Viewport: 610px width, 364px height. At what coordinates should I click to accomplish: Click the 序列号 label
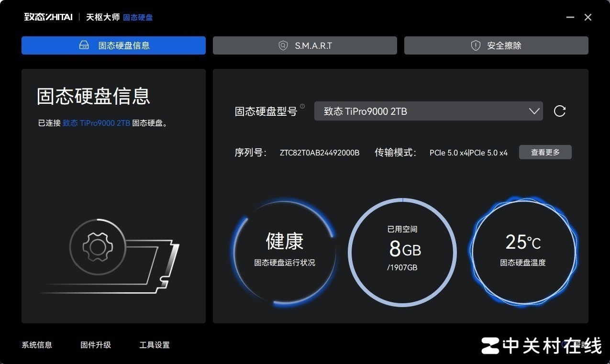251,153
